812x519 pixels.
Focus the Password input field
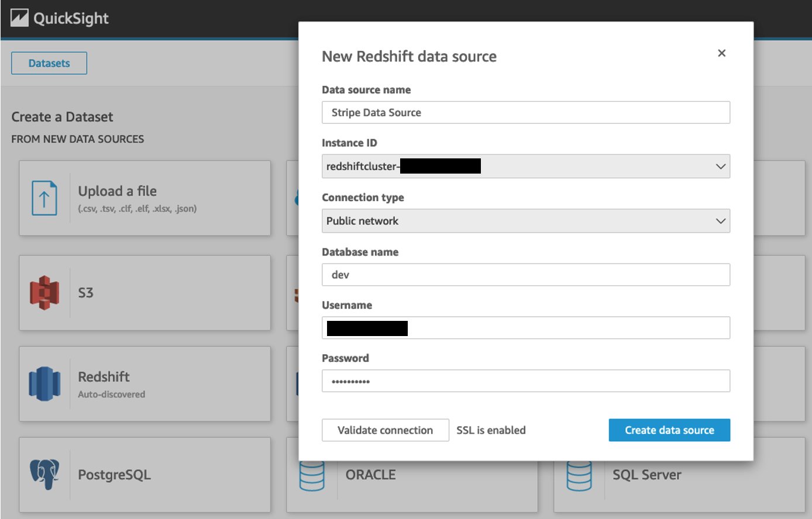(525, 381)
